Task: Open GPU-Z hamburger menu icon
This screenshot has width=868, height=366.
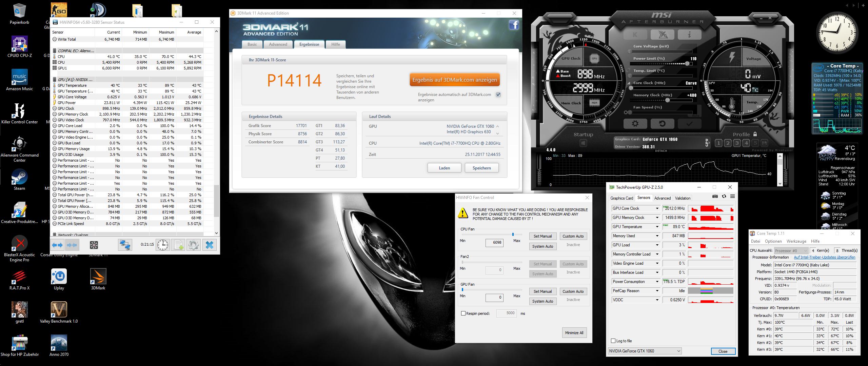Action: click(x=732, y=197)
